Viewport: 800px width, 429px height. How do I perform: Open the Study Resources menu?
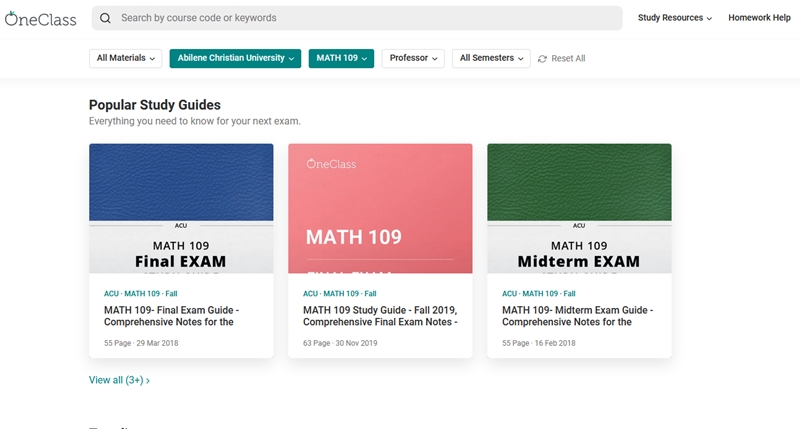674,18
